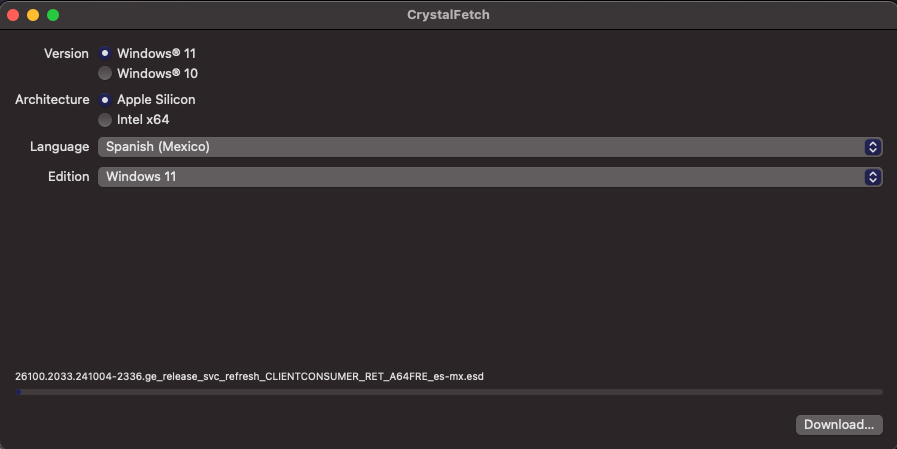Click the blue indicator at progress bar start
The width and height of the screenshot is (897, 449).
18,392
